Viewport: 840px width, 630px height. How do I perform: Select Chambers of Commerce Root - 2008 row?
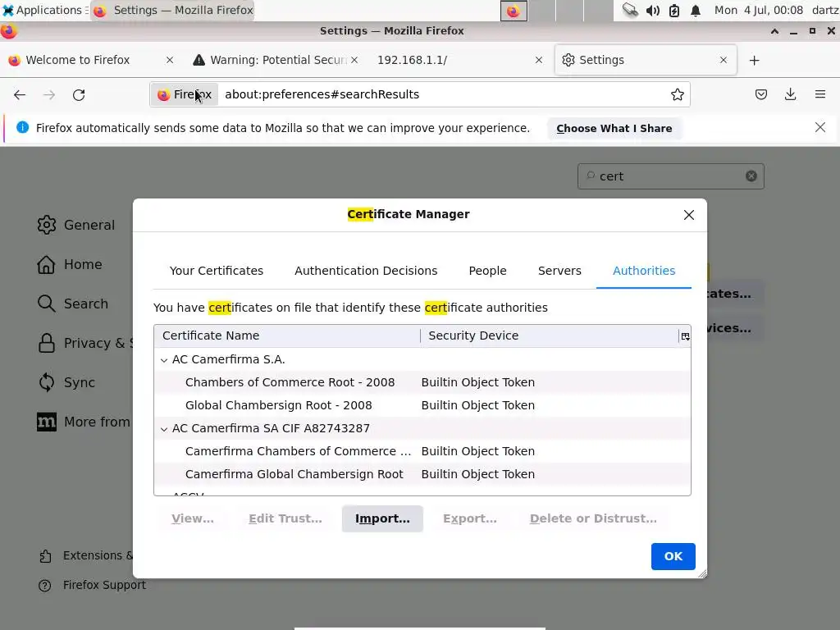pos(422,382)
